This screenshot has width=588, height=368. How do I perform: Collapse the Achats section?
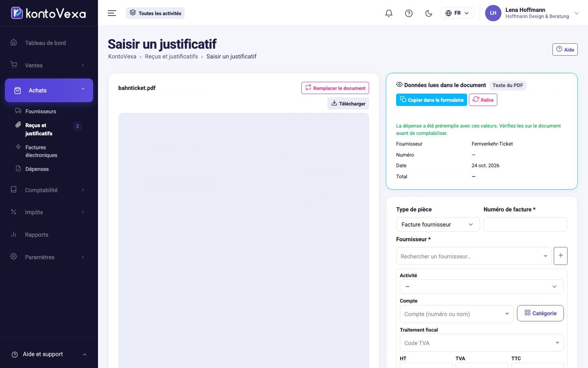pos(49,90)
